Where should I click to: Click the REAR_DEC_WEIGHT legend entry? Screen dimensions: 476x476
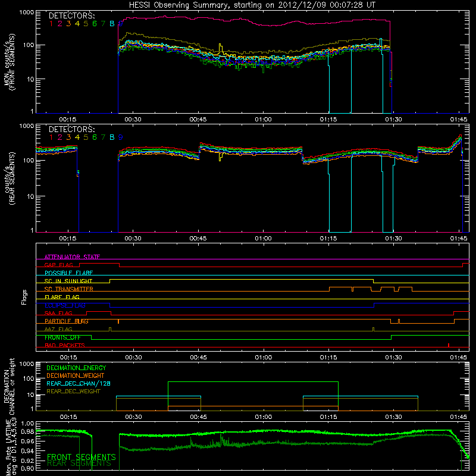pyautogui.click(x=73, y=392)
